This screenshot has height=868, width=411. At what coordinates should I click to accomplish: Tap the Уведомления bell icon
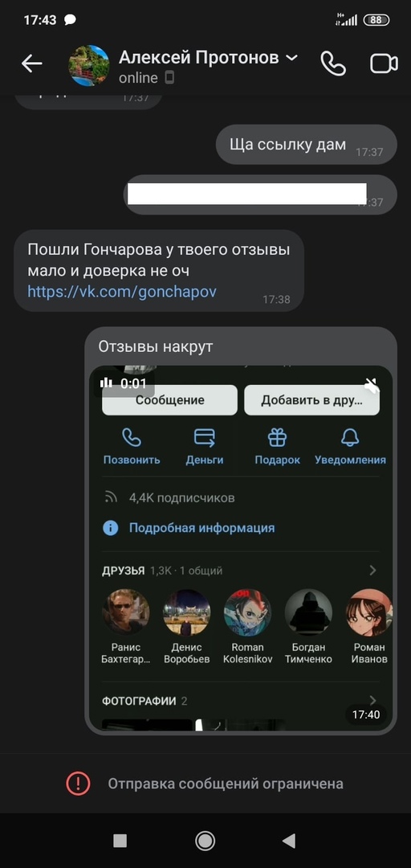click(350, 438)
